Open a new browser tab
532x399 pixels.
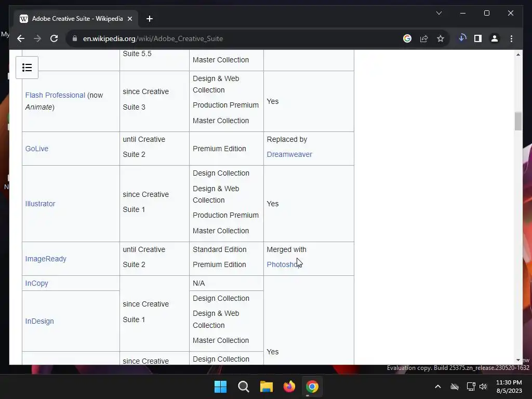pos(149,19)
